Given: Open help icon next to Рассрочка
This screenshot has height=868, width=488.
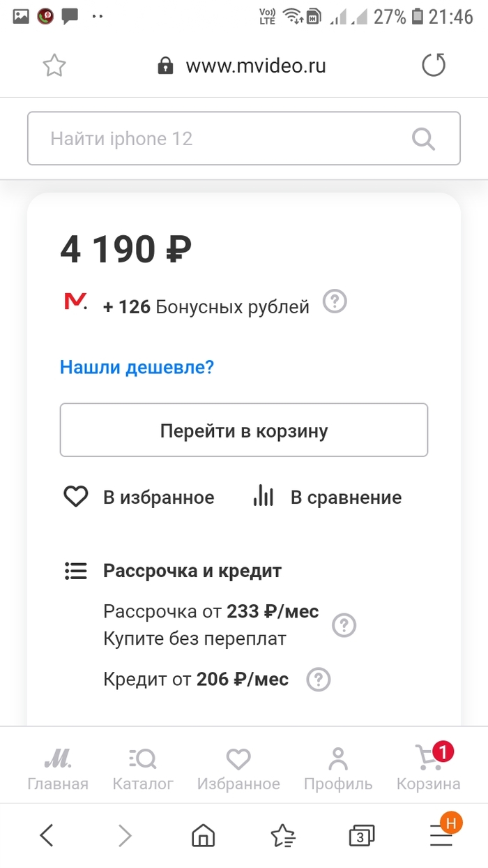Looking at the screenshot, I should point(343,625).
